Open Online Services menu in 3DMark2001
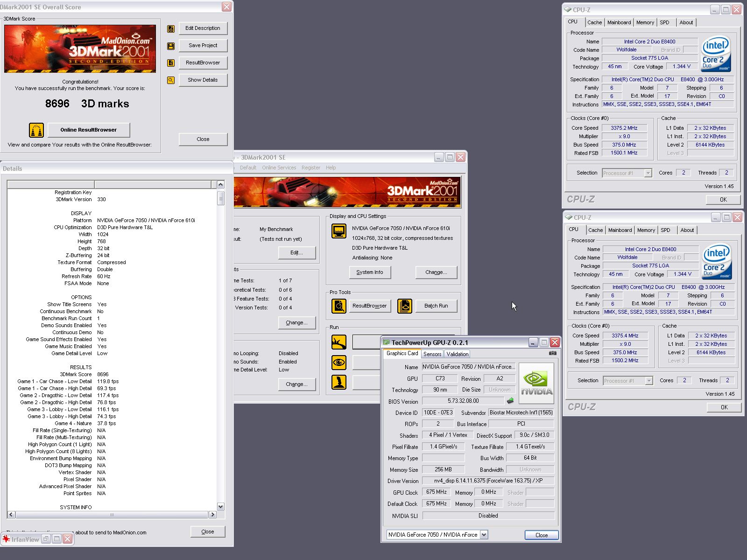The width and height of the screenshot is (747, 560). point(279,168)
